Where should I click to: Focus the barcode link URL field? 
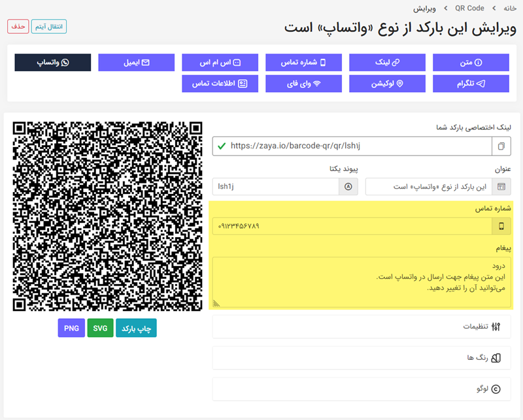pyautogui.click(x=352, y=146)
